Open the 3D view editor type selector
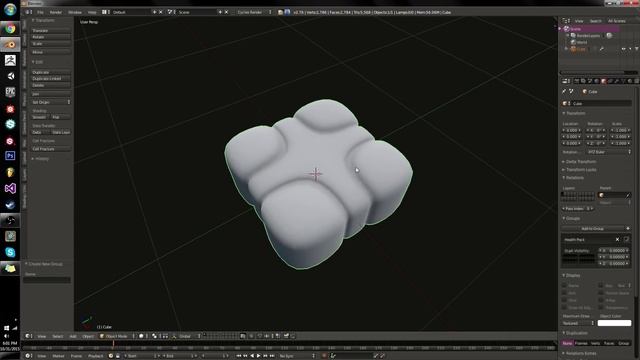 [x=29, y=336]
